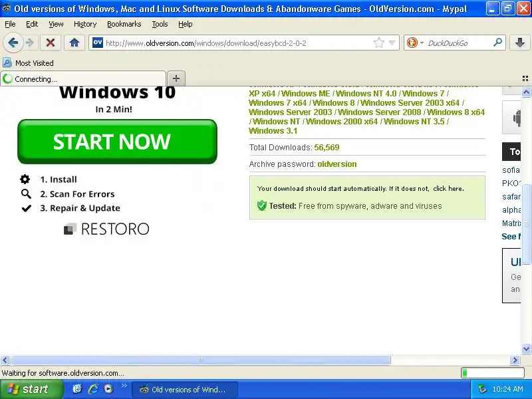Screen dimensions: 532x399
Task: Click the page loading progress bar
Action: (x=493, y=373)
